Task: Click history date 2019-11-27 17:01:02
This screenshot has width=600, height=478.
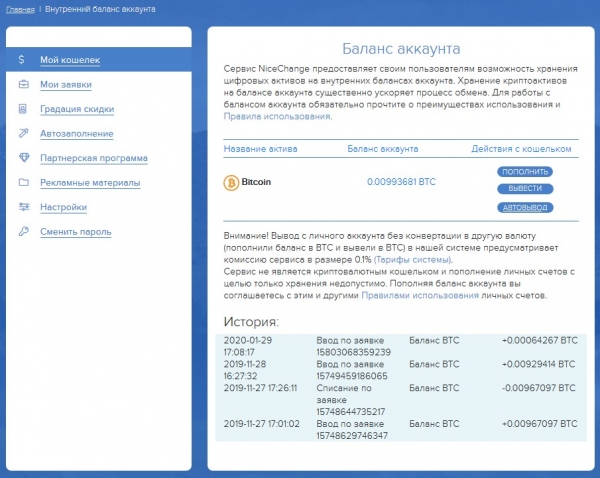Action: [x=261, y=424]
